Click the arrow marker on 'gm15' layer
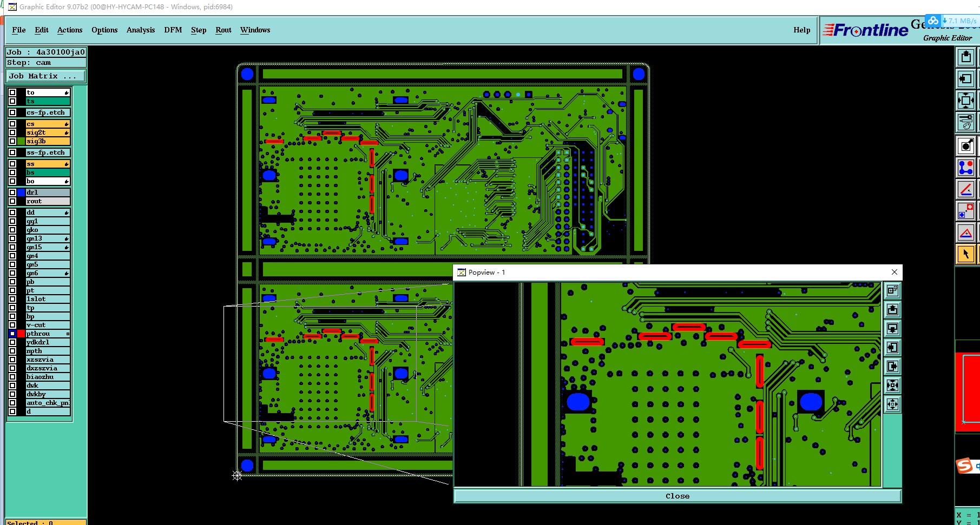Viewport: 980px width, 525px height. coord(67,247)
